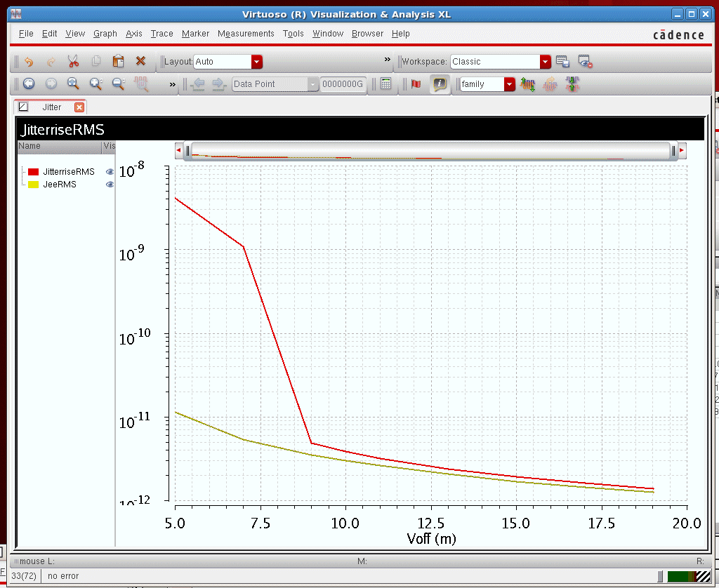The image size is (719, 588).
Task: Open the Measurements menu
Action: pos(246,34)
